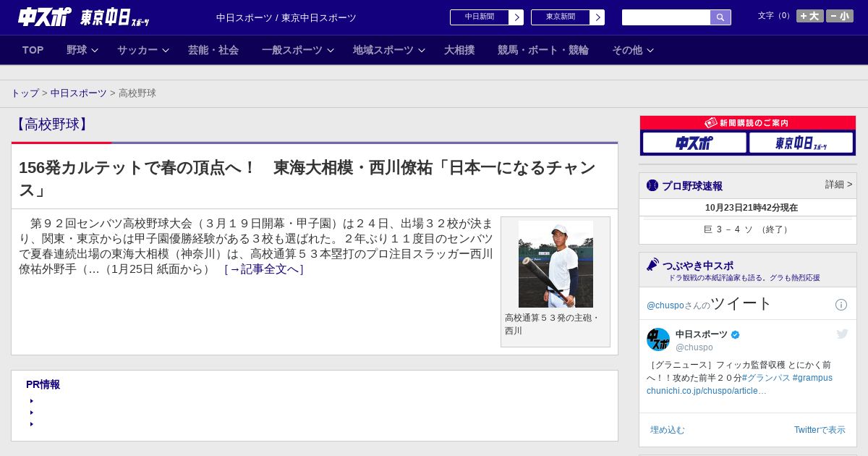Click the Twitter bird icon on tweet

coord(842,334)
